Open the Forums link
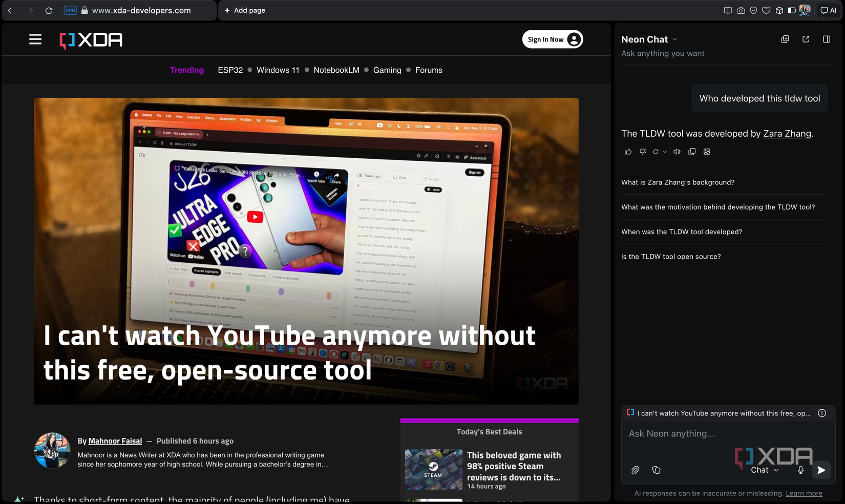This screenshot has width=845, height=504. pyautogui.click(x=429, y=70)
